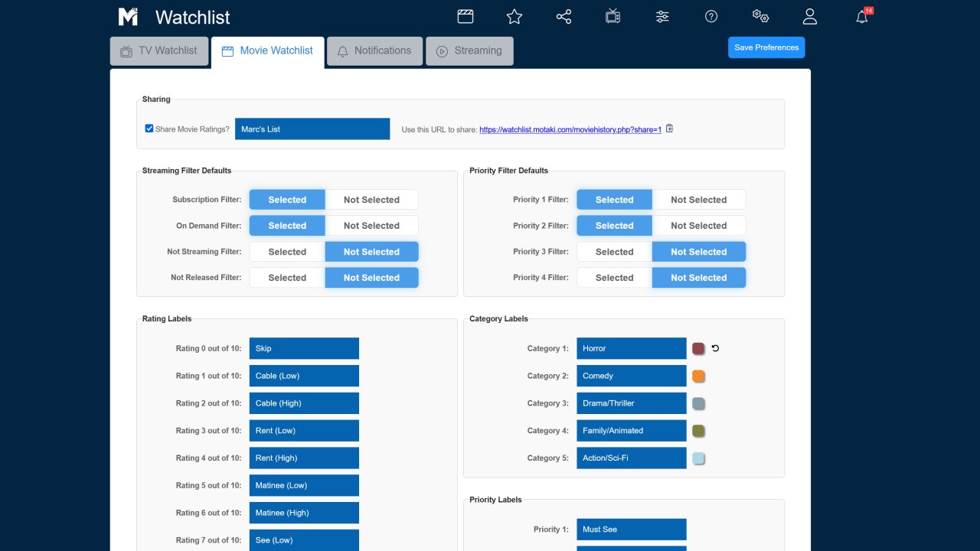Open the share nodes icon in header
The width and height of the screenshot is (980, 551).
(x=564, y=16)
